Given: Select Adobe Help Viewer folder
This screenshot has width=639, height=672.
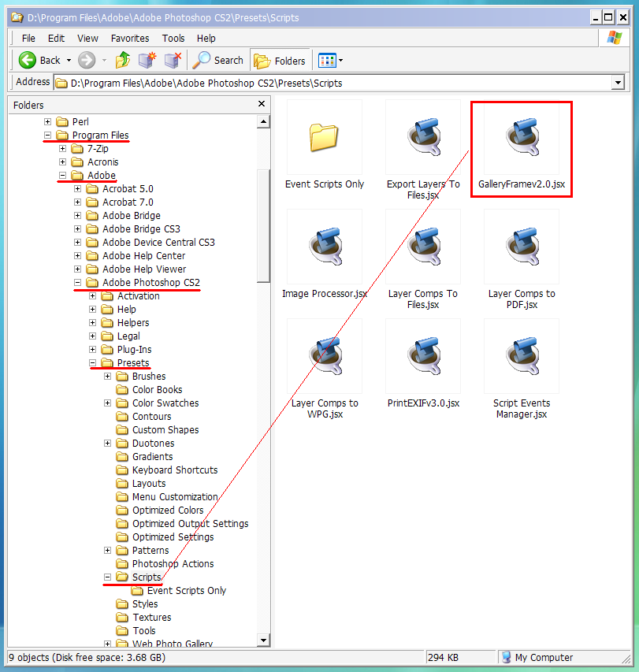Looking at the screenshot, I should coord(144,269).
